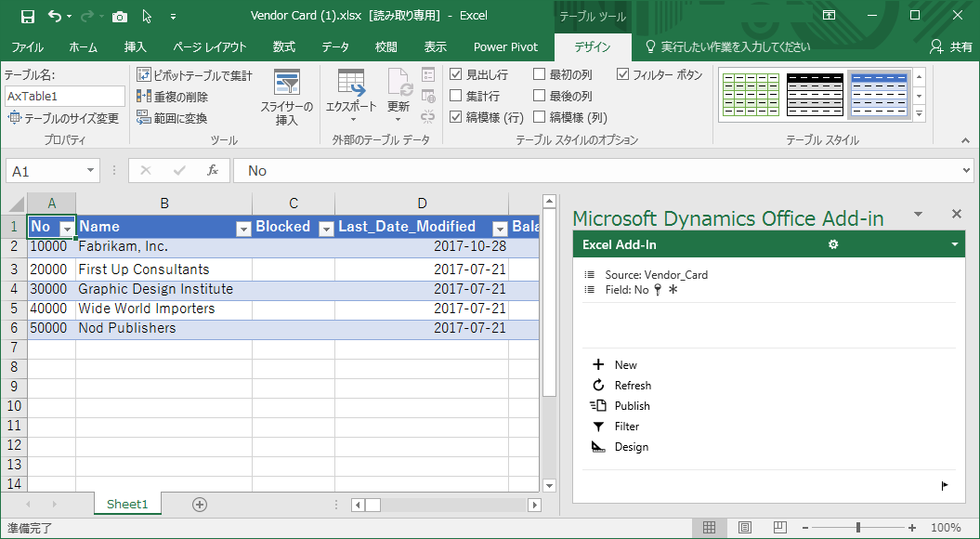The width and height of the screenshot is (980, 539).
Task: Publish changes from the add-in pane
Action: pos(621,406)
